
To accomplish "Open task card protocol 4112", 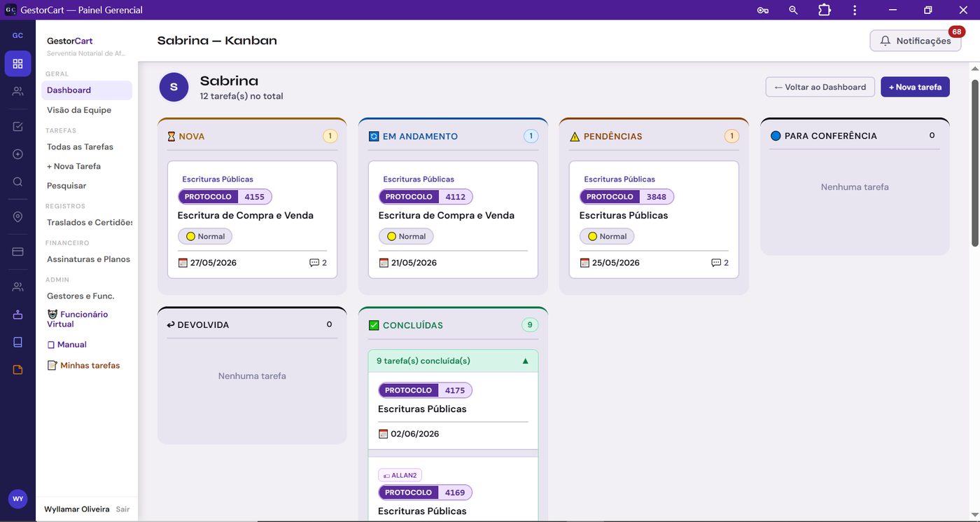I will (x=453, y=219).
